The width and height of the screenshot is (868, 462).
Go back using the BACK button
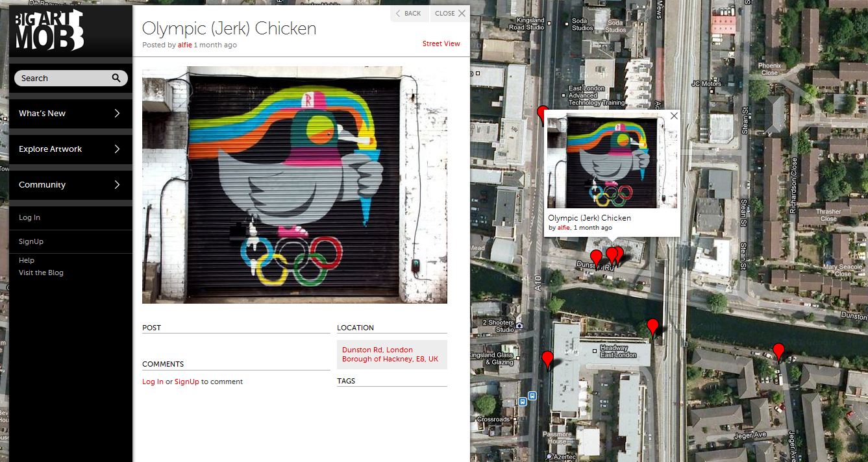(x=410, y=14)
